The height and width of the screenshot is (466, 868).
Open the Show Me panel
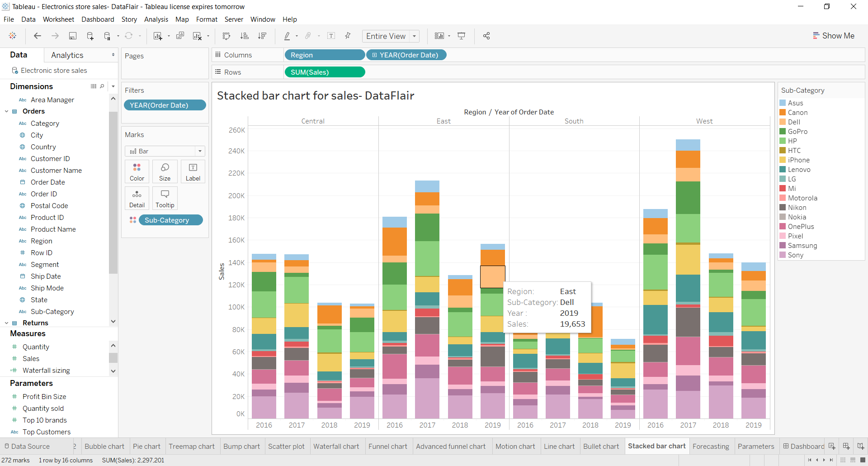pyautogui.click(x=834, y=36)
